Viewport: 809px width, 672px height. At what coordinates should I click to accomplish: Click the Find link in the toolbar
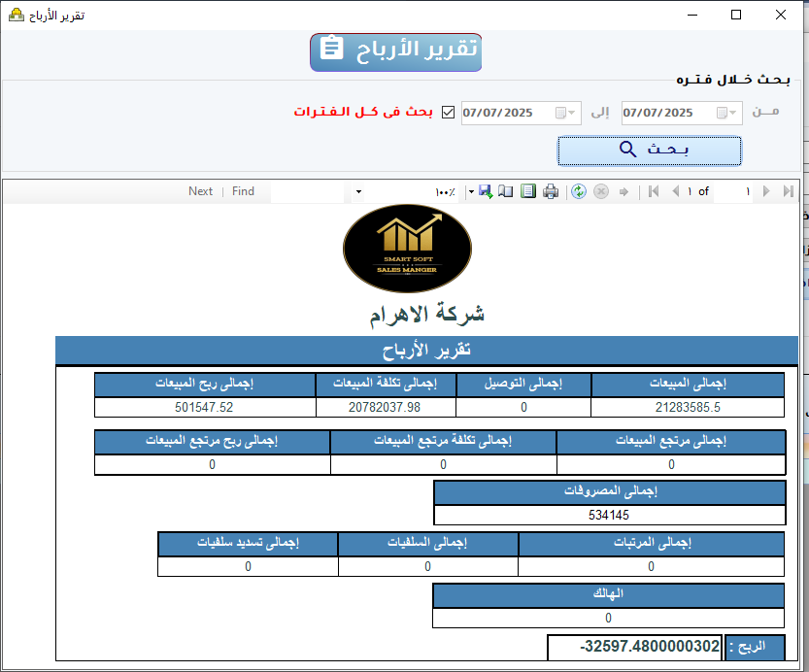tap(244, 190)
